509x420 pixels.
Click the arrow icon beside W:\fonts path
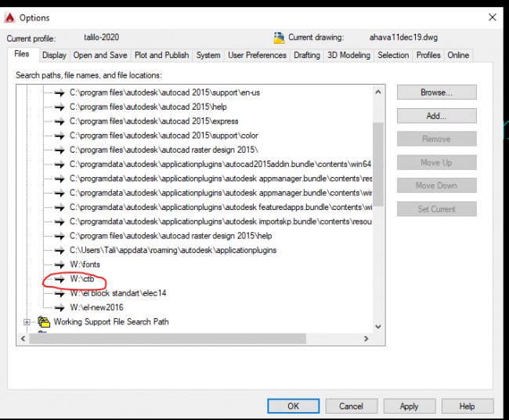click(60, 265)
